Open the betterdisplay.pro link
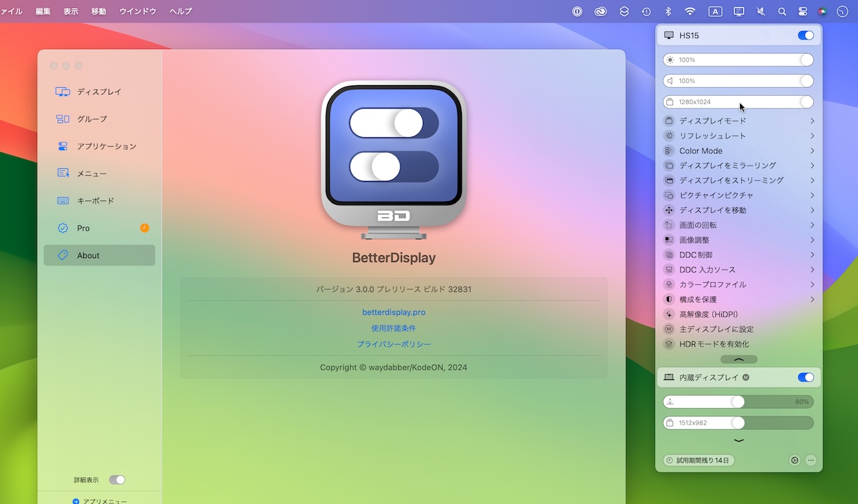Screen dimensions: 858x504 393,312
